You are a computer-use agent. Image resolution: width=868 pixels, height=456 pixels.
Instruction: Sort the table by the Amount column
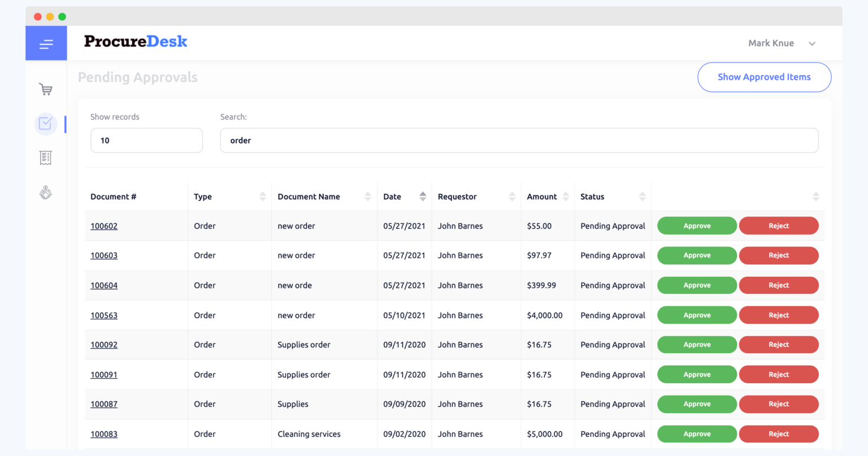point(565,196)
